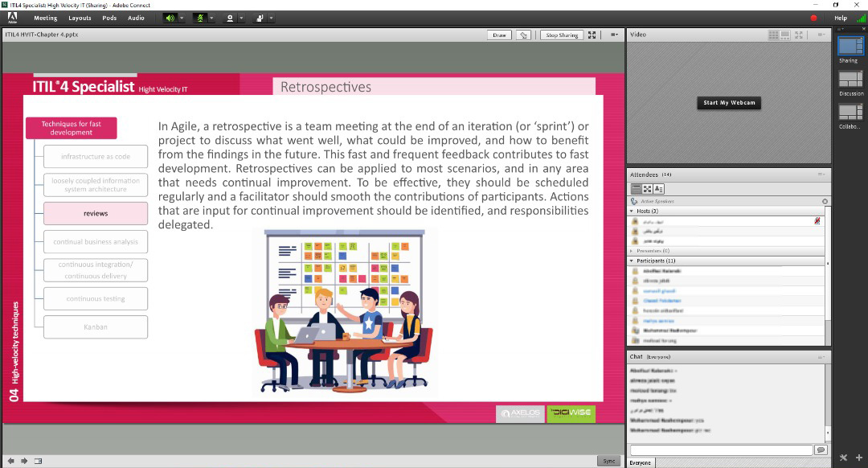Click the chat message input field
The width and height of the screenshot is (868, 468).
[x=721, y=450]
